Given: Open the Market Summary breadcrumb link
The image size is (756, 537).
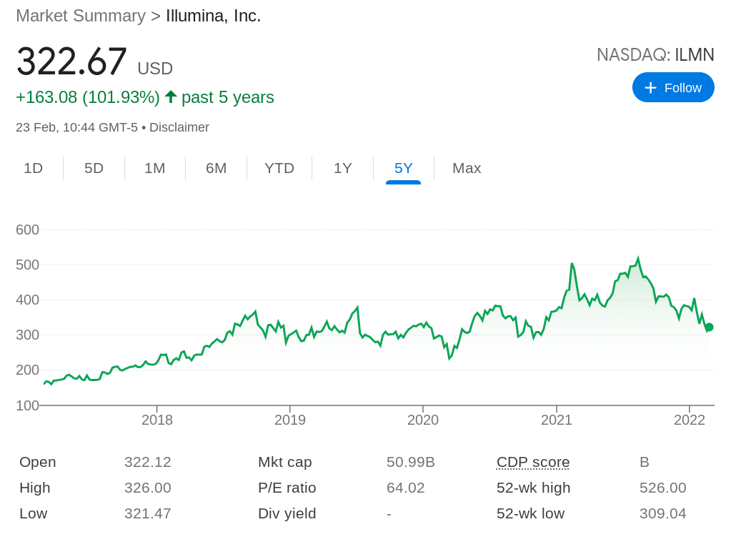Looking at the screenshot, I should coord(81,16).
